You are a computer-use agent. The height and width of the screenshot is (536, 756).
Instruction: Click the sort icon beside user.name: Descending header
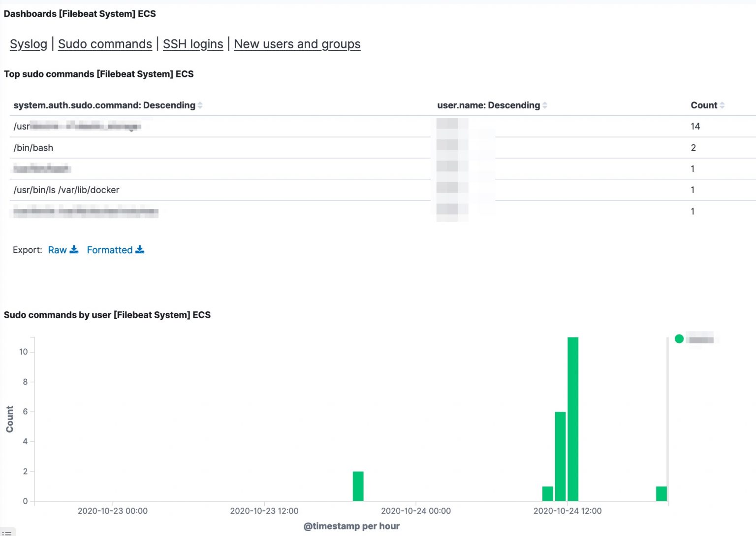coord(545,105)
